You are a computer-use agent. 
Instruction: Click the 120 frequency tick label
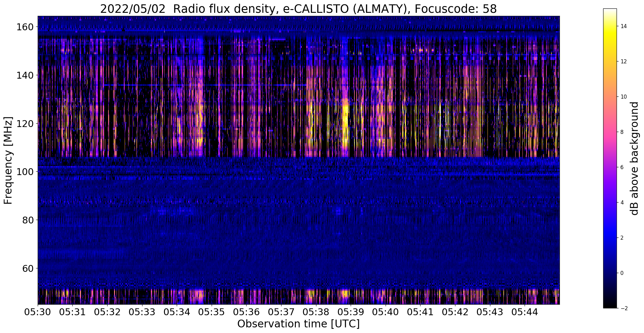(x=25, y=124)
